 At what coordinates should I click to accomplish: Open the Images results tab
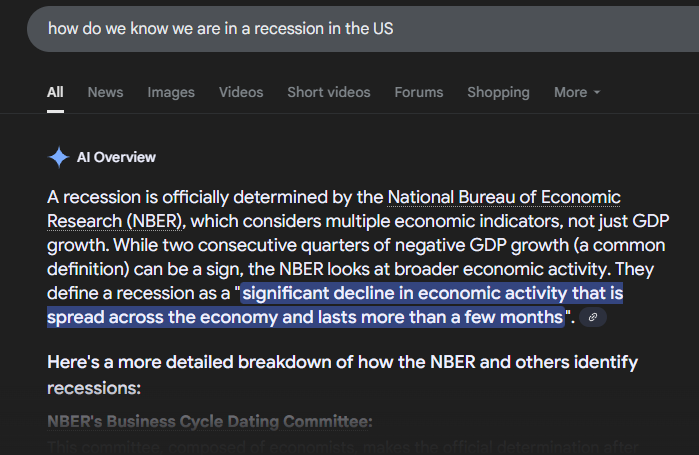click(171, 92)
